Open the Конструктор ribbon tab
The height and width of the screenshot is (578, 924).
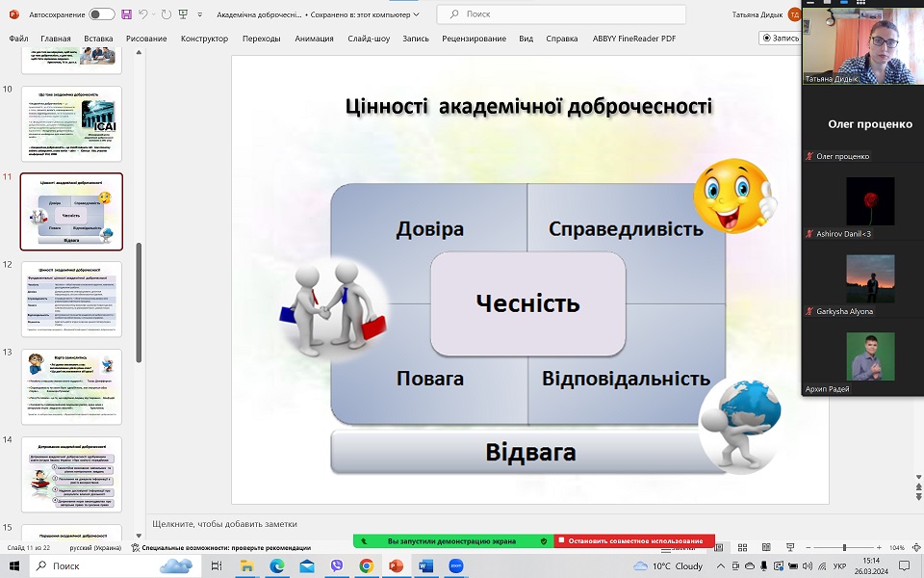pyautogui.click(x=204, y=39)
